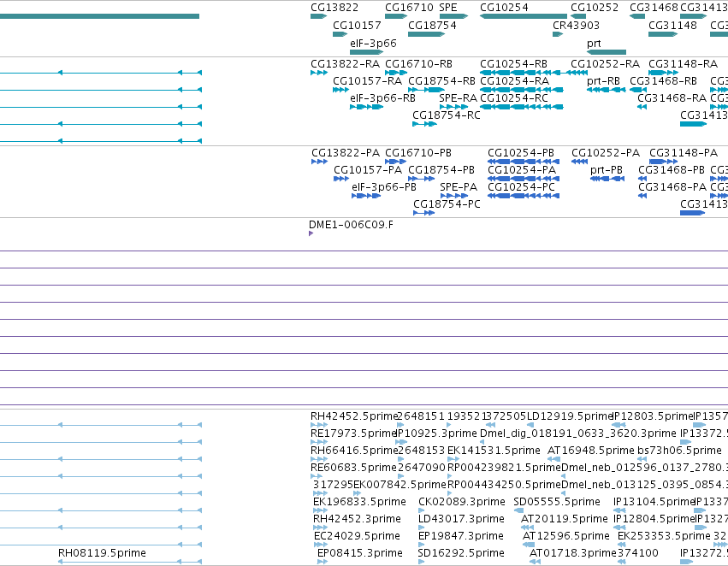Click the IP12804.5prime EST label
The height and width of the screenshot is (566, 728).
[654, 519]
